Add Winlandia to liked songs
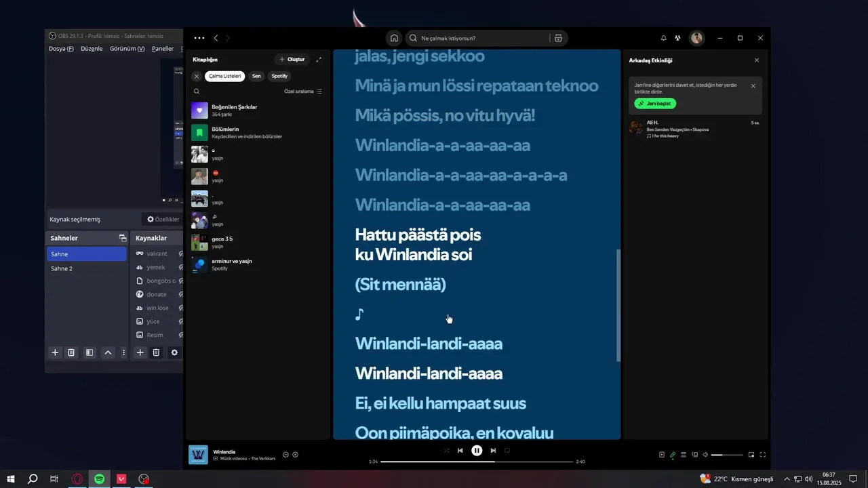 [x=295, y=455]
